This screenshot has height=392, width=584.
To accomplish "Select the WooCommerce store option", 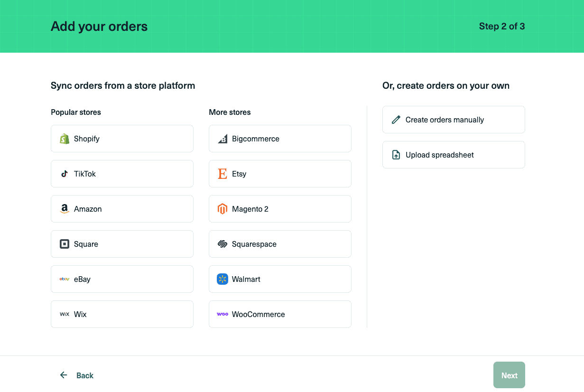I will (280, 314).
